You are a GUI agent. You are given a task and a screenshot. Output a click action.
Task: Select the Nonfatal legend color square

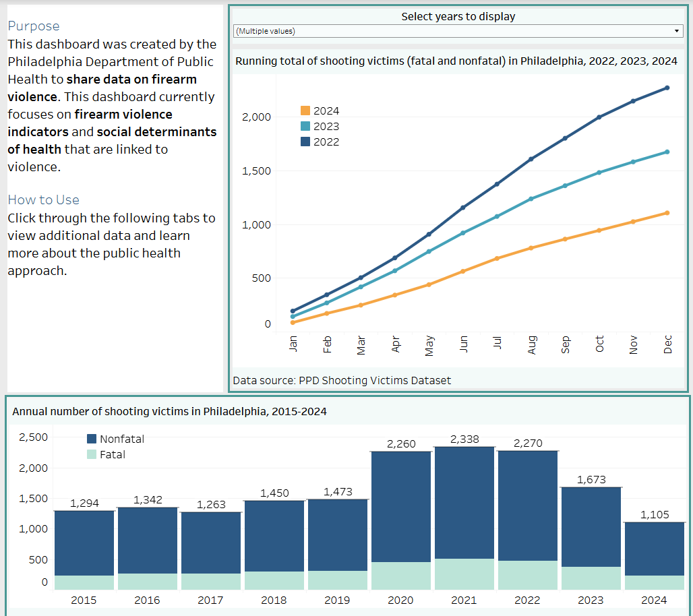[92, 439]
